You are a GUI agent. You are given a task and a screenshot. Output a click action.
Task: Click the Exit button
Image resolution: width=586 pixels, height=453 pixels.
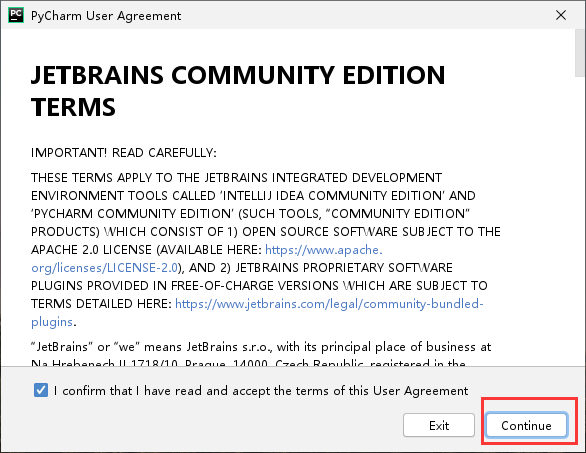click(439, 425)
